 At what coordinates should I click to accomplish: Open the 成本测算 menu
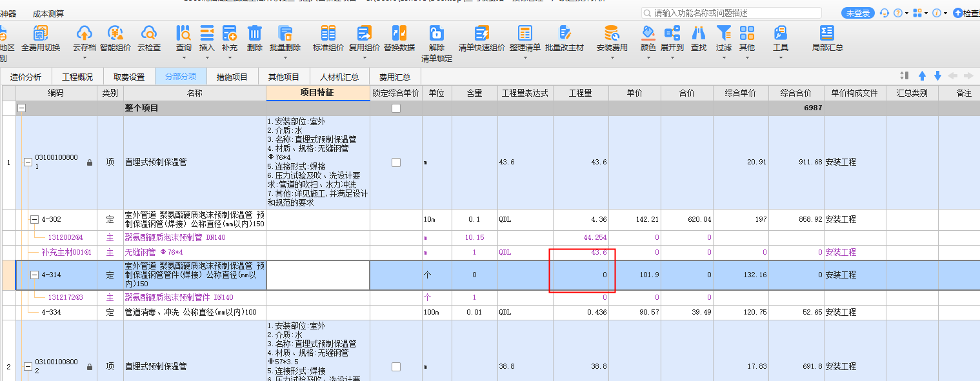pyautogui.click(x=48, y=14)
